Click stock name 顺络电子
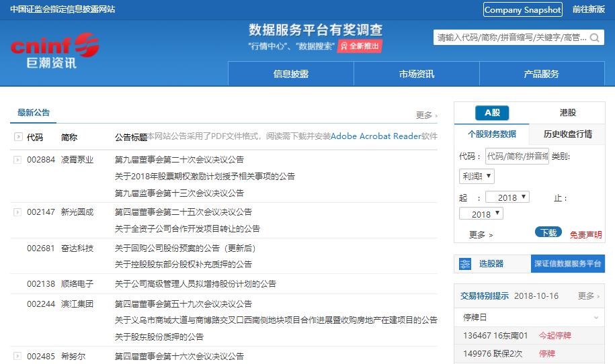This screenshot has height=364, width=615. [77, 283]
